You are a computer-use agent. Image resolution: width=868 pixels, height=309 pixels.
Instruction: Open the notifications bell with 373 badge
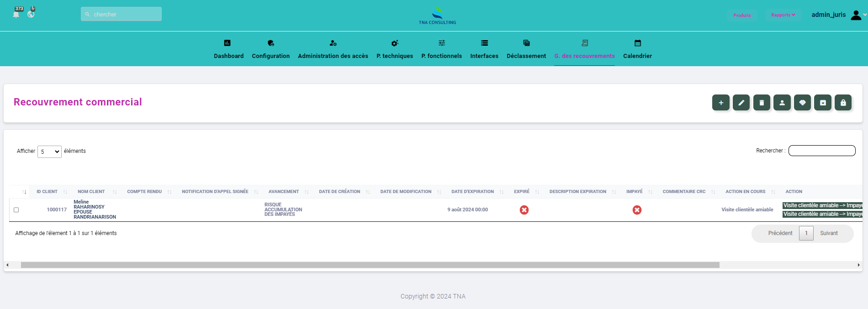coord(16,14)
